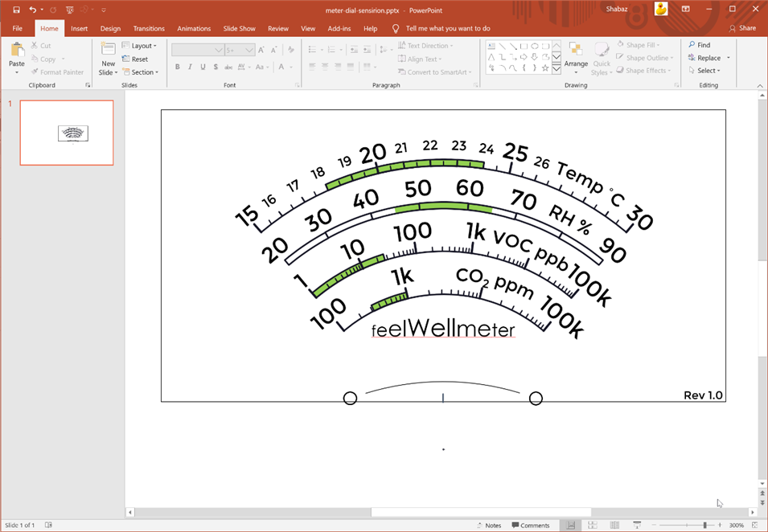Viewport: 768px width, 532px height.
Task: Expand the shapes gallery More arrow
Action: (x=556, y=69)
